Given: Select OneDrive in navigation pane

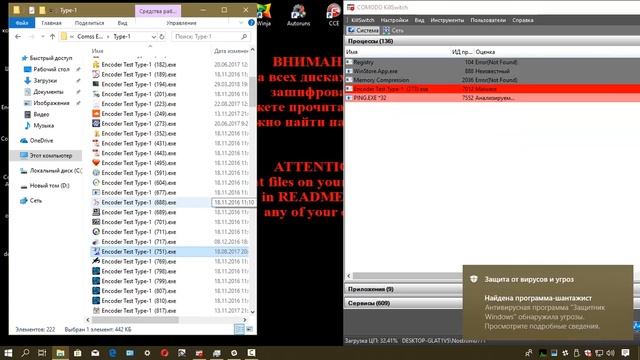Looking at the screenshot, I should [x=41, y=140].
